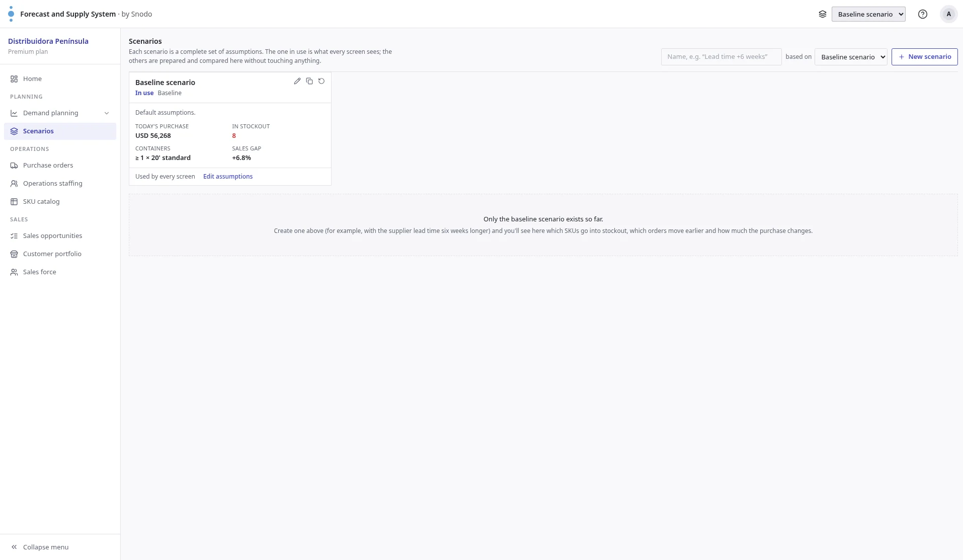The height and width of the screenshot is (560, 963).
Task: Open the active scenario dropdown in header
Action: (x=868, y=14)
